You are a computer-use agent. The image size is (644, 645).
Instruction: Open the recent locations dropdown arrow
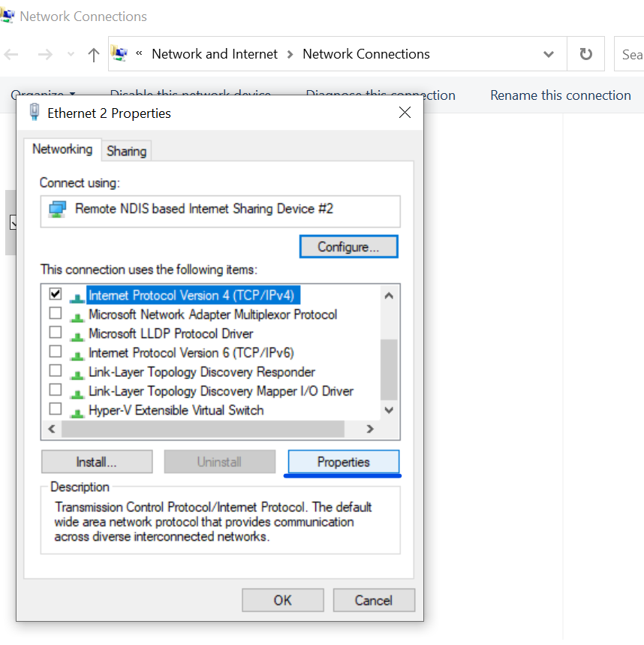[x=71, y=54]
